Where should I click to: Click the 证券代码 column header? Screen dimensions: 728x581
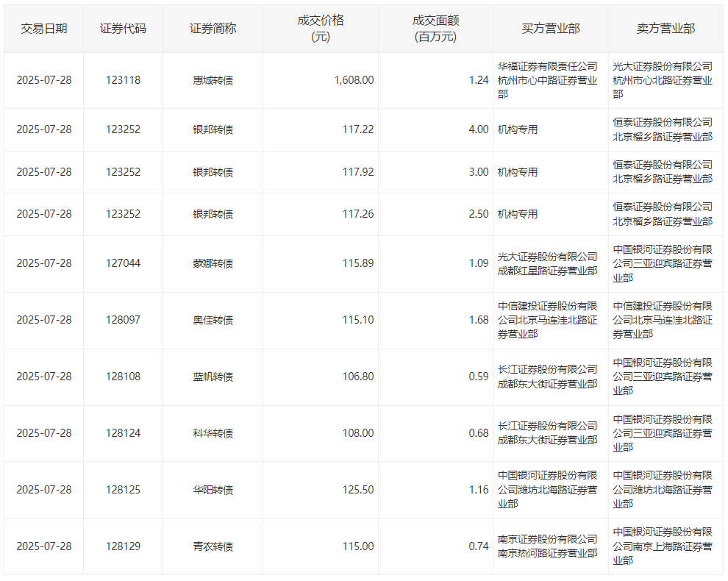[123, 29]
